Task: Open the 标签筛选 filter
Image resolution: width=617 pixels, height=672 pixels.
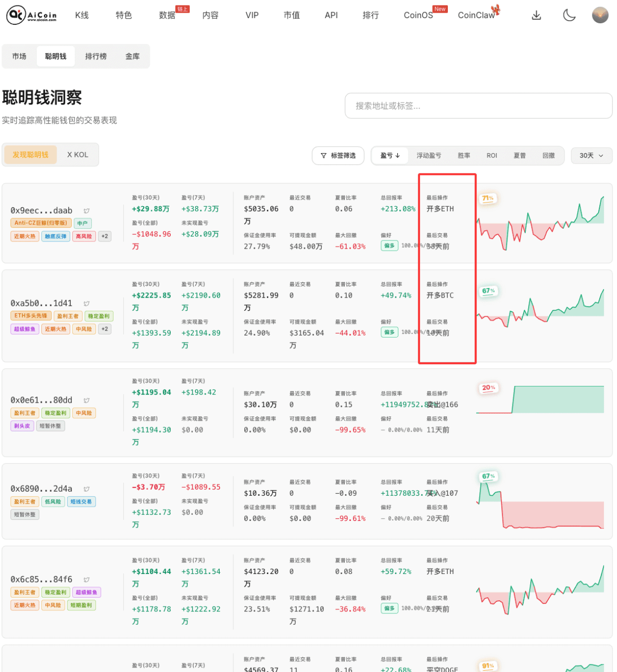Action: (338, 156)
